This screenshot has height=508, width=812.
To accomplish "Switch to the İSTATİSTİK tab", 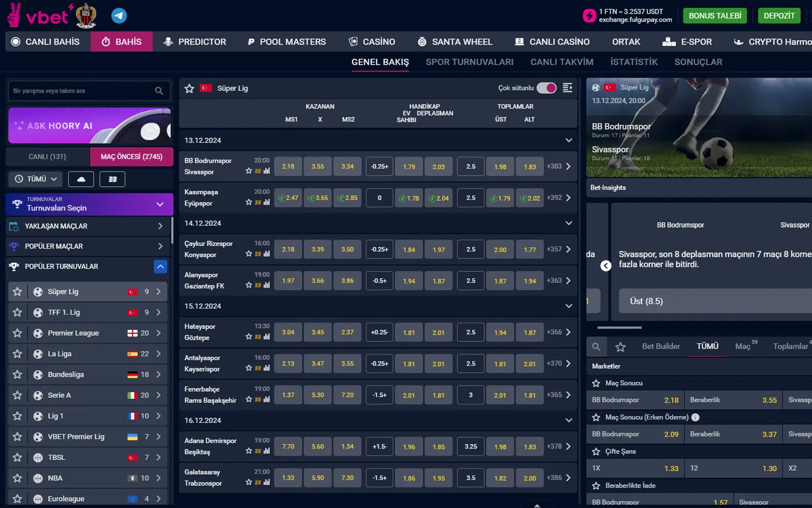I will 634,62.
